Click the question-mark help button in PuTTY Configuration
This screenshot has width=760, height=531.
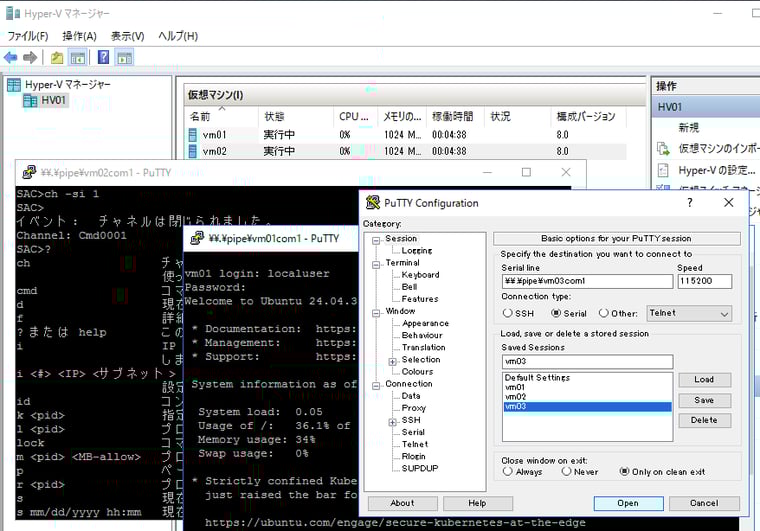[690, 203]
